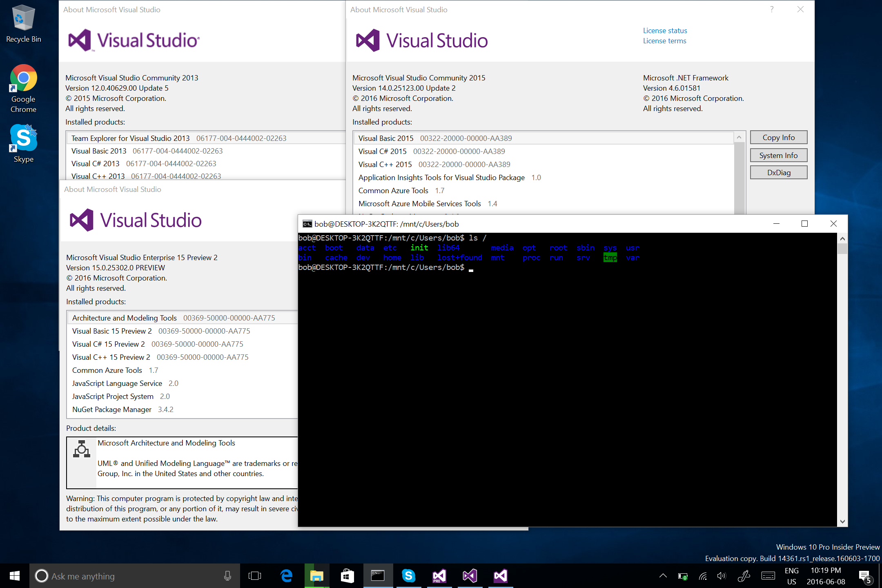Open License terms in Visual Studio 2015 dialog
The image size is (882, 588).
664,40
